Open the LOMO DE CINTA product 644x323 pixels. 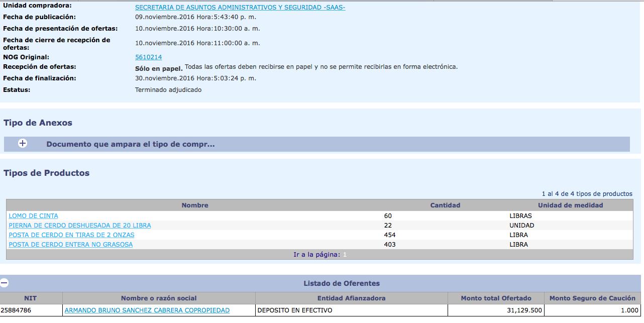point(33,216)
